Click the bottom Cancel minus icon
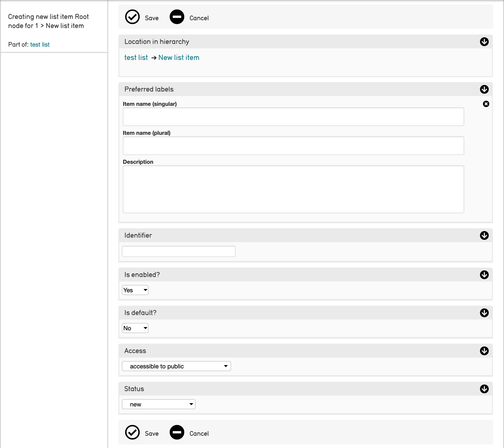 click(x=177, y=432)
